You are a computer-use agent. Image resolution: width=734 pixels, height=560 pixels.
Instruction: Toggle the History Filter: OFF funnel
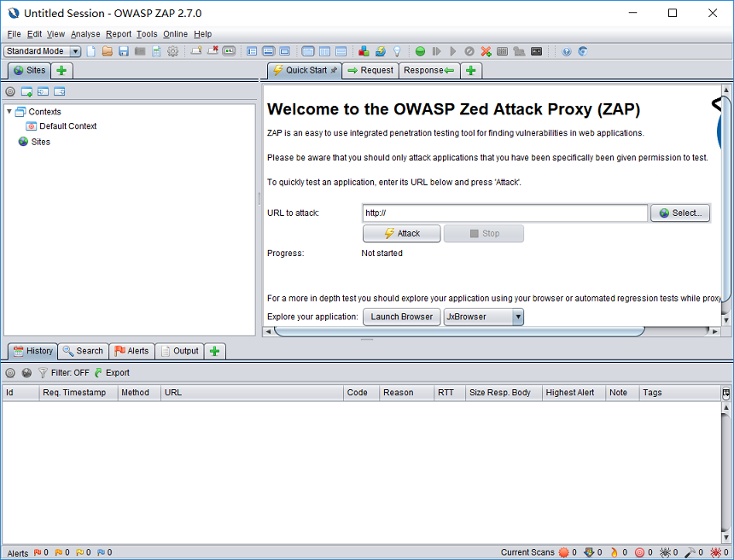point(64,373)
